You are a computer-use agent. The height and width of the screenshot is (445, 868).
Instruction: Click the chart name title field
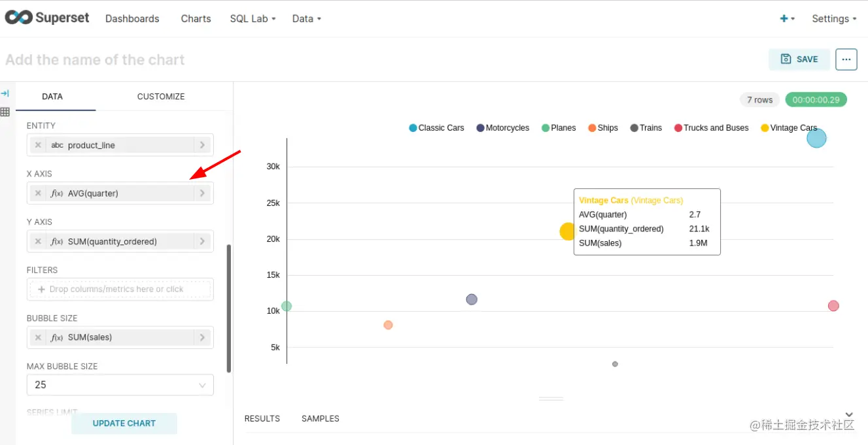click(x=95, y=59)
